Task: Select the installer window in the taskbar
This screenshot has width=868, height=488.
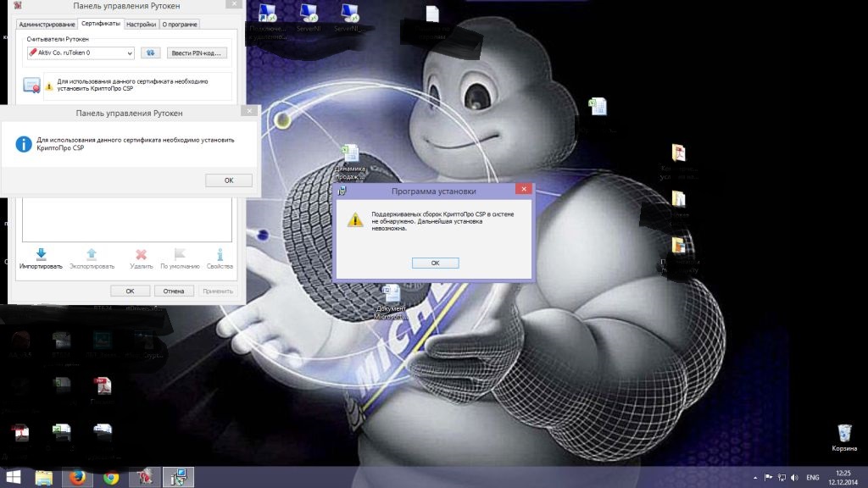Action: coord(179,477)
